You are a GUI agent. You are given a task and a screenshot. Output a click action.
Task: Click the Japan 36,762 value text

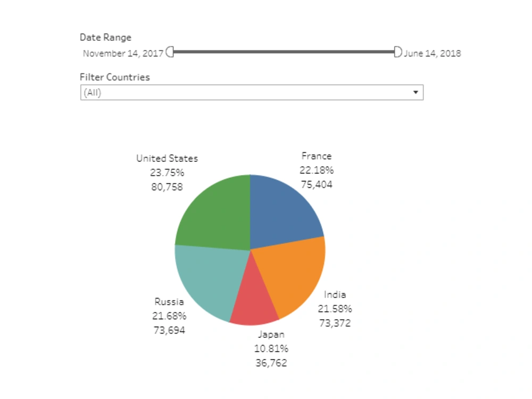(271, 363)
